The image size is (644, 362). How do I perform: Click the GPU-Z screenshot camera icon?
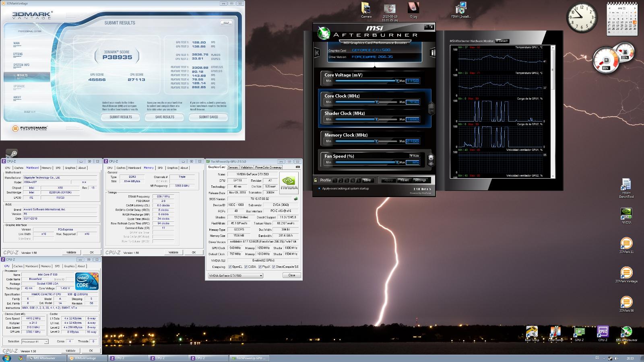pyautogui.click(x=298, y=167)
